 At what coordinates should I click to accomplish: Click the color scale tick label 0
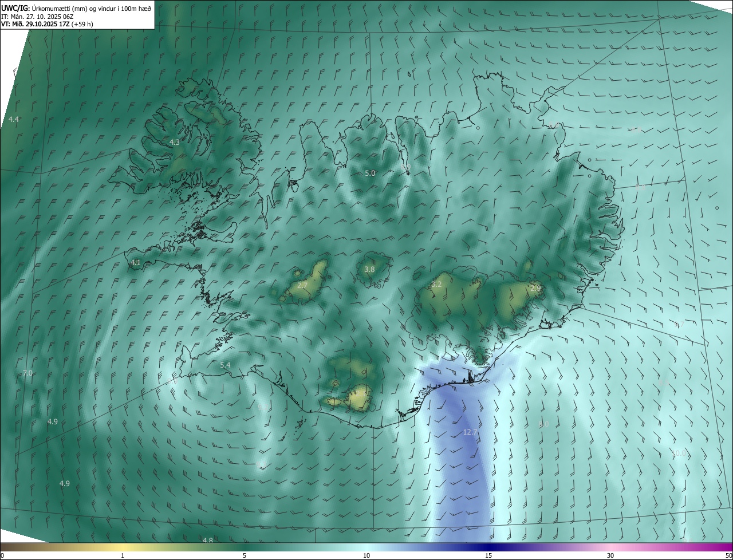(2, 555)
